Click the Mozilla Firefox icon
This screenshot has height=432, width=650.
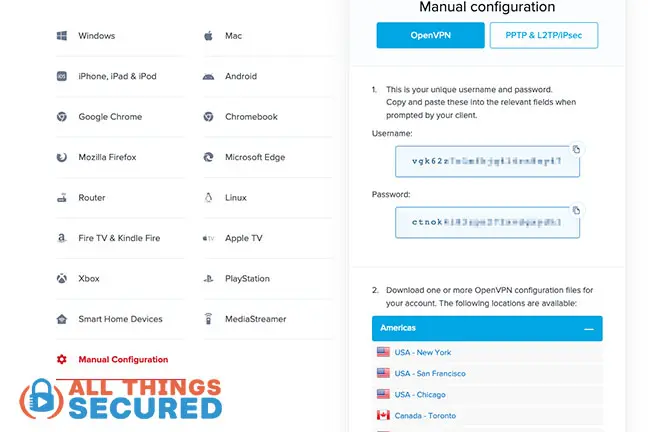coord(61,157)
